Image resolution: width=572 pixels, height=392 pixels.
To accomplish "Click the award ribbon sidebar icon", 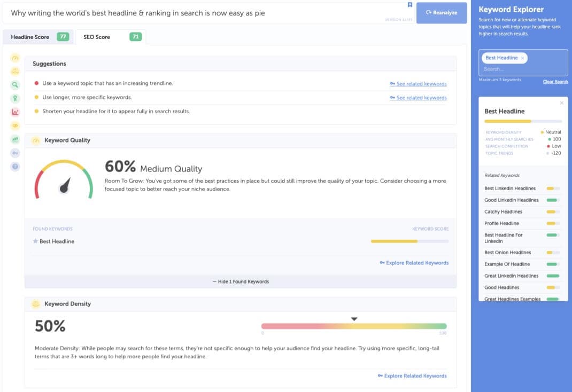I will (x=15, y=98).
